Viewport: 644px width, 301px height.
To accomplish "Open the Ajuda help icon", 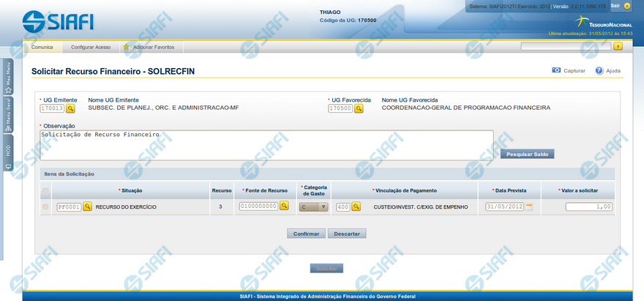I will 599,71.
